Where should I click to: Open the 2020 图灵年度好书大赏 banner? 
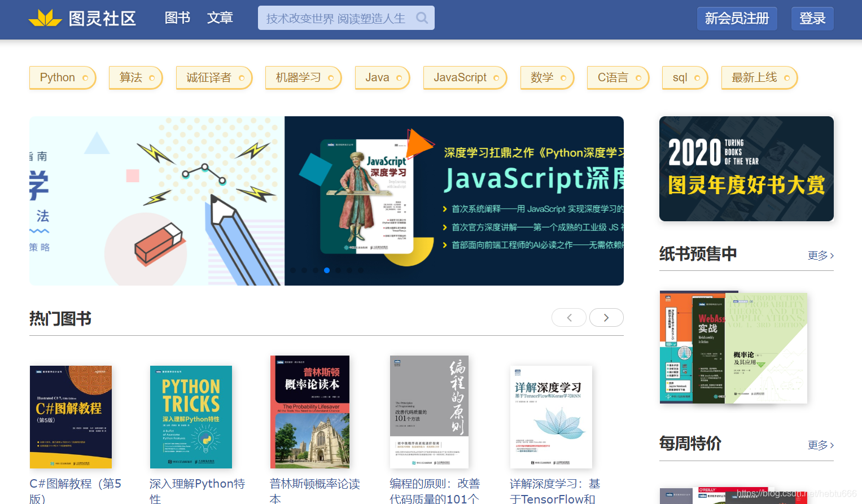[746, 169]
